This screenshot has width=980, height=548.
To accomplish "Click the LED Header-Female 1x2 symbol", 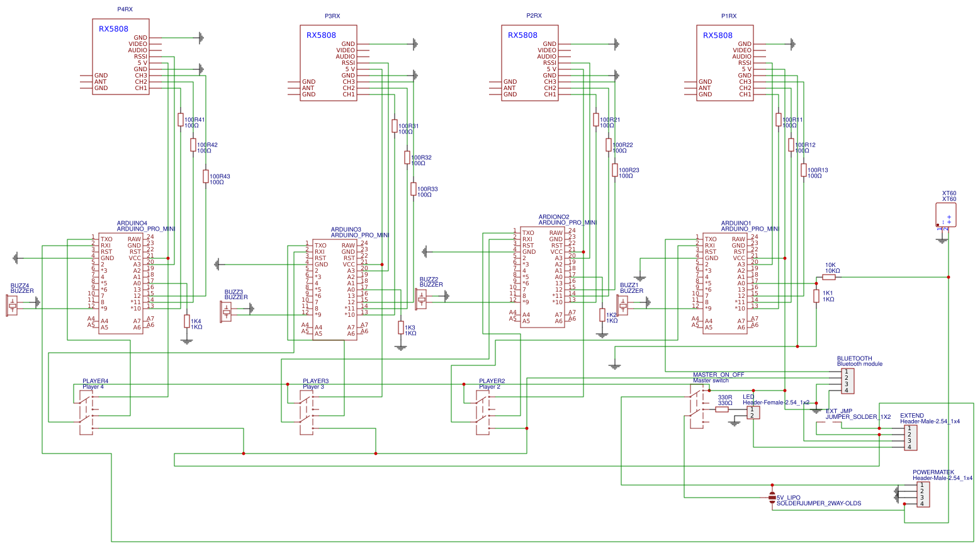I will coord(753,412).
